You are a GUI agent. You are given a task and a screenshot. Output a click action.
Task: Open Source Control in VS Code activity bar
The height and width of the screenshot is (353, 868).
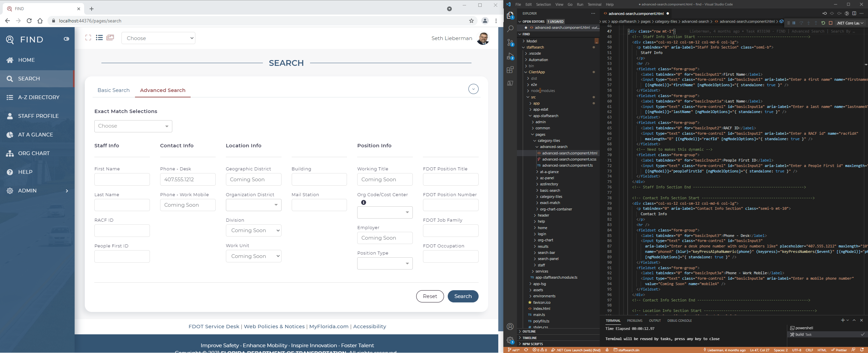click(510, 43)
